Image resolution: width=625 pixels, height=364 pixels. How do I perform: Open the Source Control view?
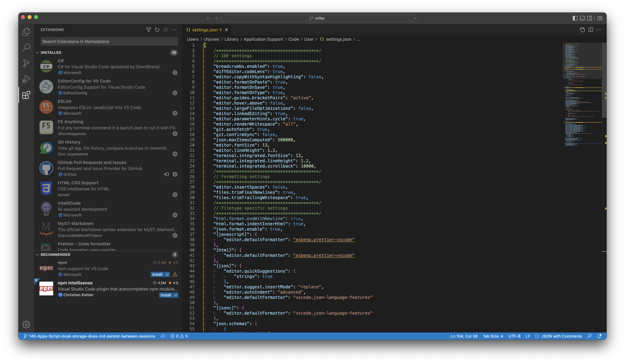pyautogui.click(x=26, y=63)
